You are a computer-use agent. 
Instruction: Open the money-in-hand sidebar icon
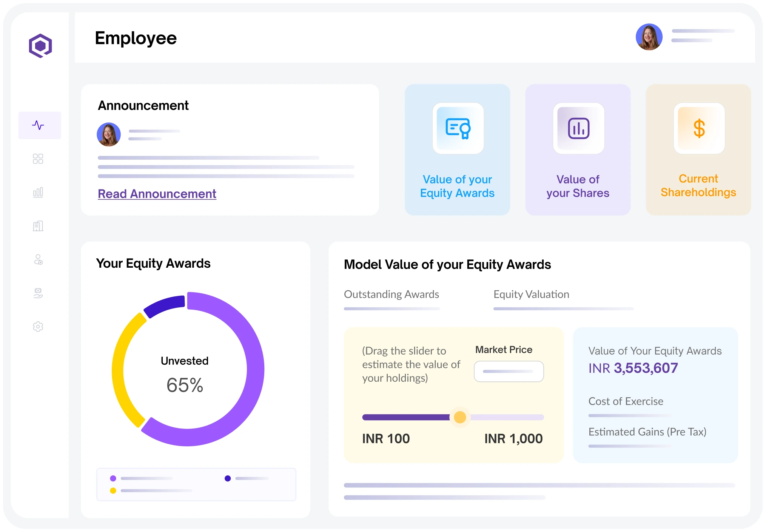[38, 293]
